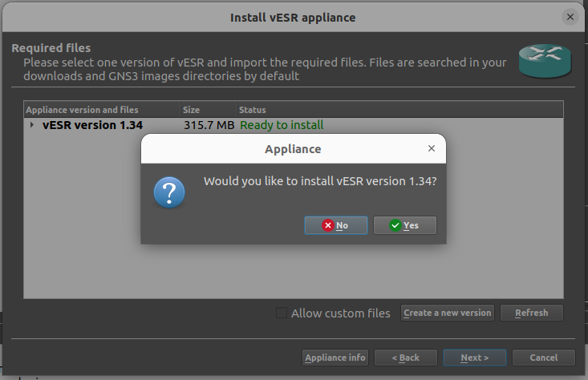Click the Ready to install status text

click(282, 125)
